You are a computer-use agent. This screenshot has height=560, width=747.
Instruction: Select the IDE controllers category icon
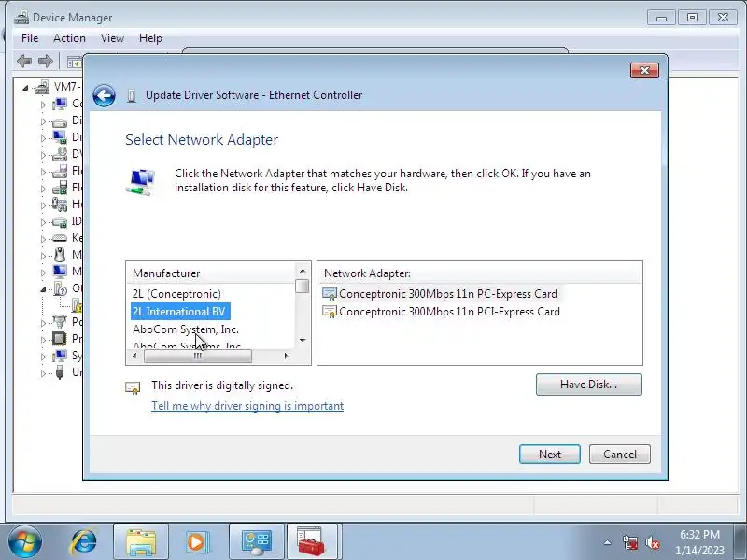(x=60, y=222)
